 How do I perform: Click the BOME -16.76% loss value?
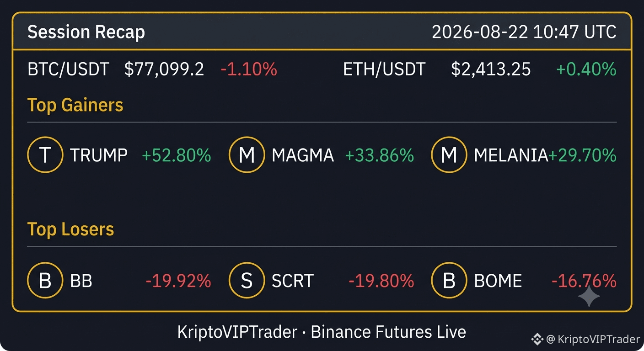click(584, 281)
